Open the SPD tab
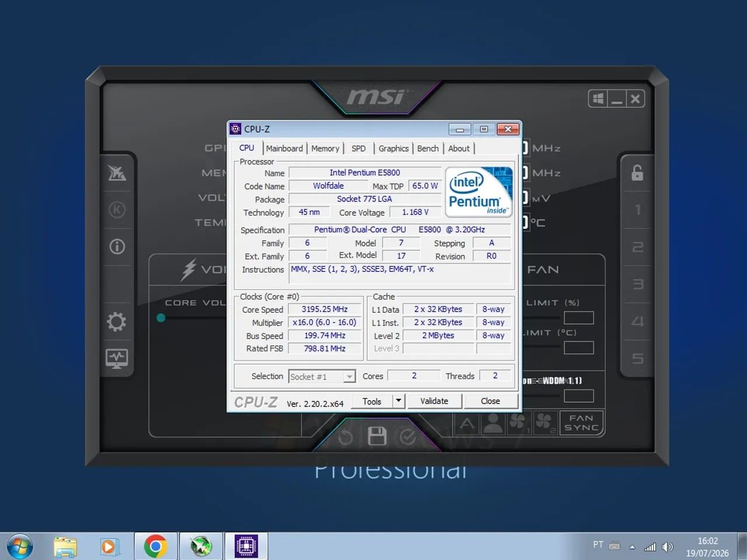The image size is (747, 560). tap(358, 149)
